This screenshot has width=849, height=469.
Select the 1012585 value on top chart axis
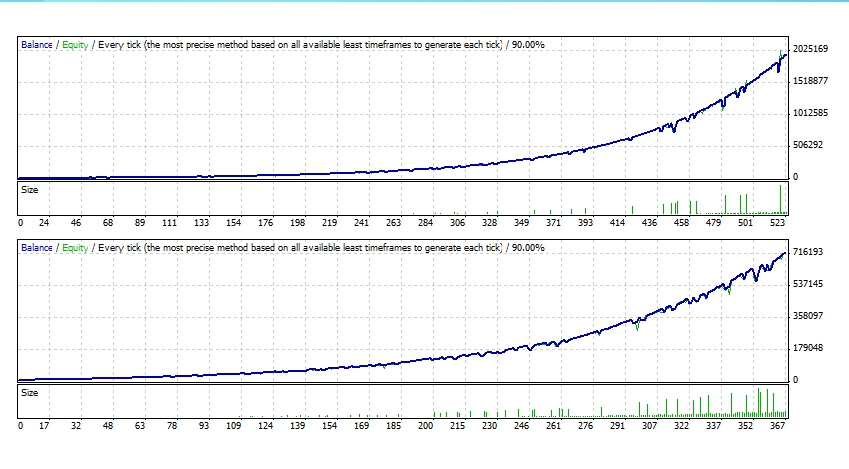[x=811, y=113]
